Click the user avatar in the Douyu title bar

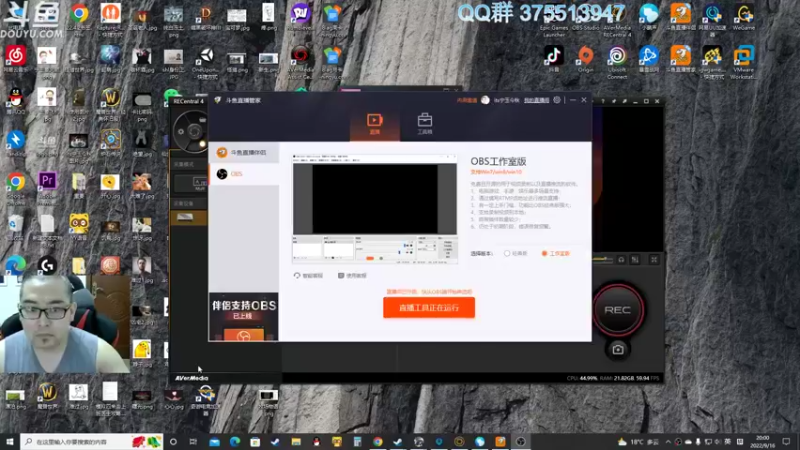(x=485, y=100)
